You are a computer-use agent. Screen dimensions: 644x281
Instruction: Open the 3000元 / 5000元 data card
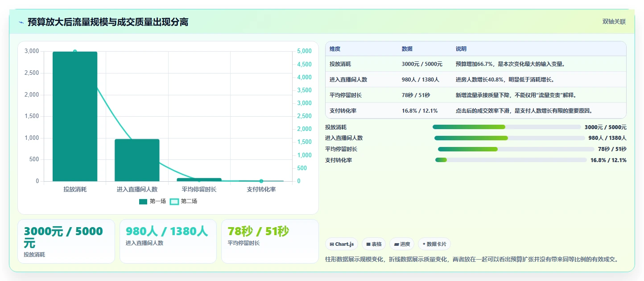pos(66,241)
